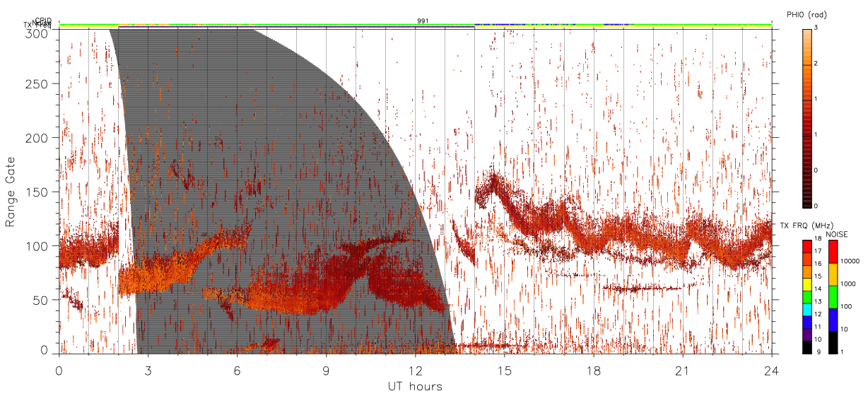The image size is (868, 401).
Task: Click the yellow-orange NOISE swatch below 10000
Action: pos(833,274)
